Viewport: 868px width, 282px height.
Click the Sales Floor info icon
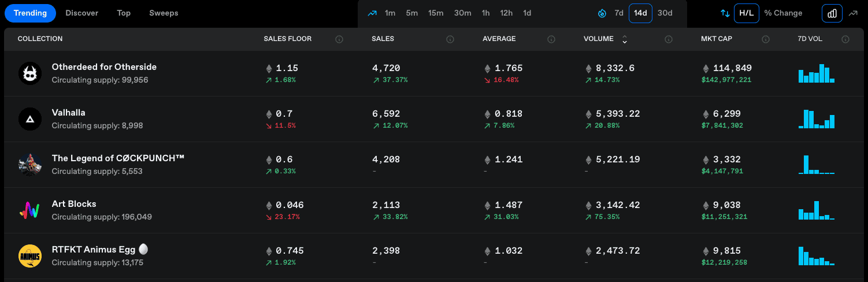339,39
